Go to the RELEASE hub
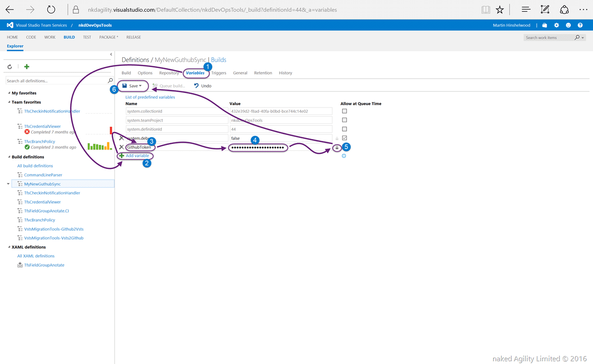593x364 pixels. (x=133, y=37)
